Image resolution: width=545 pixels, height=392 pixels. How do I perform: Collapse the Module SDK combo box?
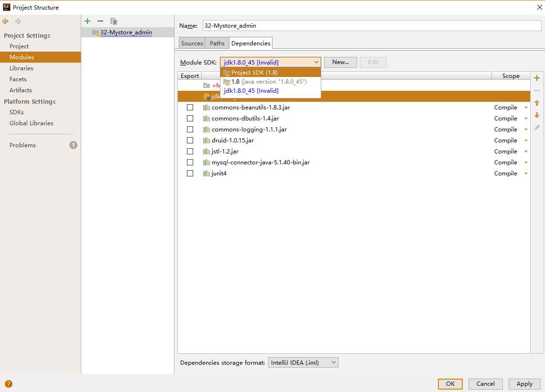[x=316, y=62]
